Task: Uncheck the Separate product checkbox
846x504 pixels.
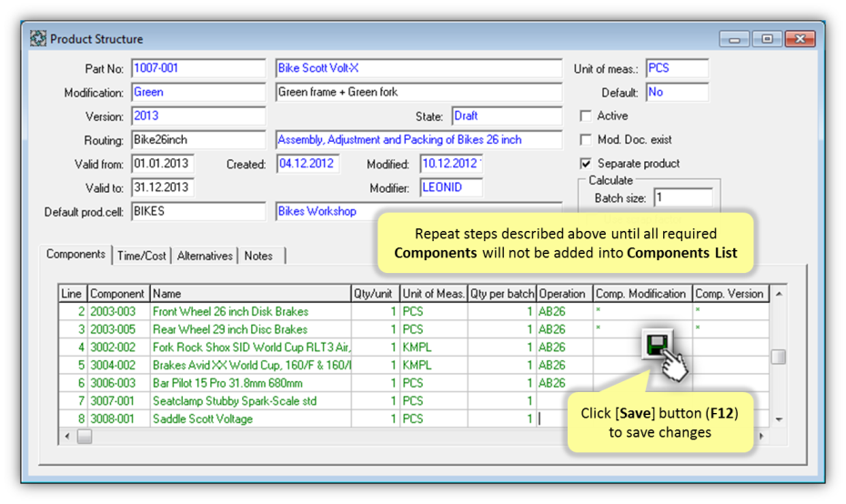Action: click(x=586, y=164)
